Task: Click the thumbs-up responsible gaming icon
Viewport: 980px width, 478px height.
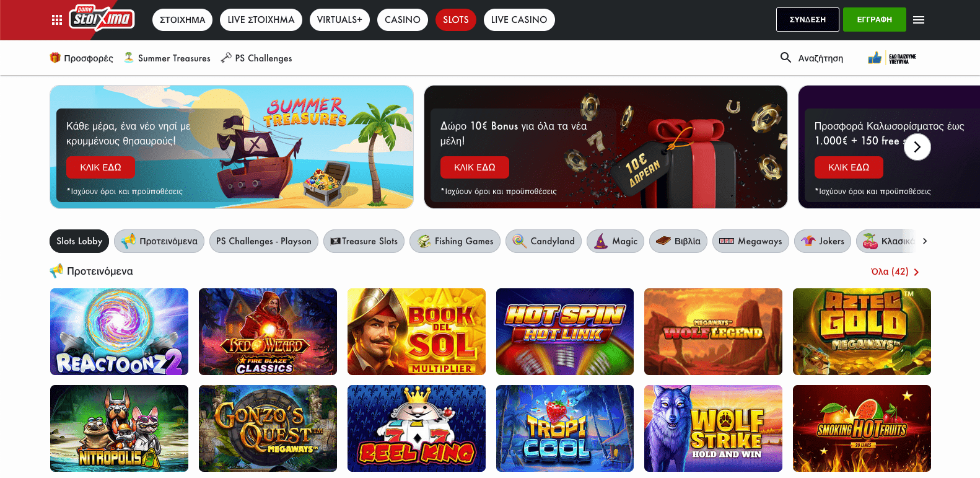Action: click(875, 58)
